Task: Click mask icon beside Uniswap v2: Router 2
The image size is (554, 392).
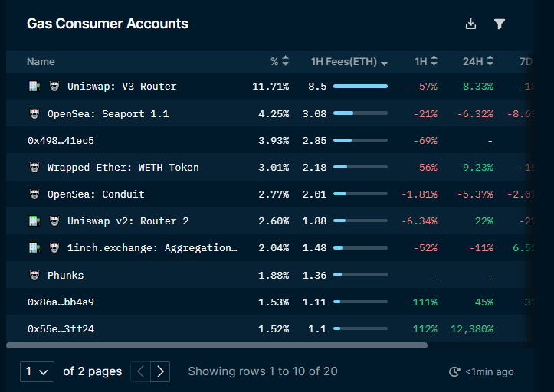Action: tap(54, 221)
